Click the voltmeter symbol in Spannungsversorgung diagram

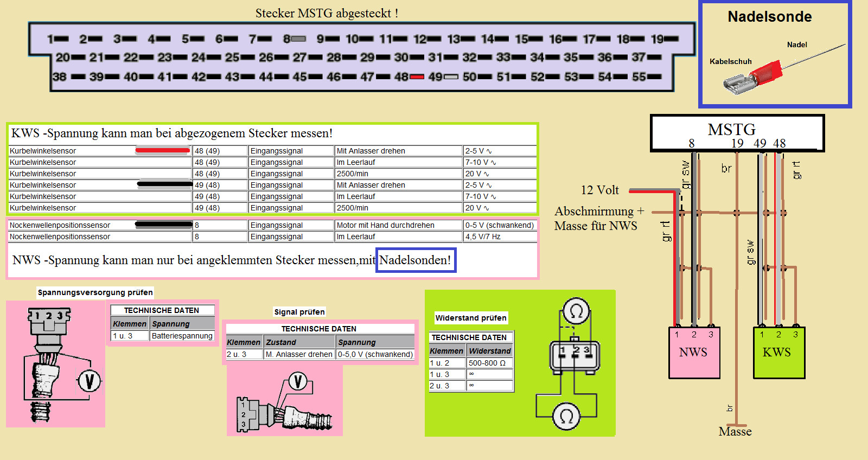(x=90, y=381)
